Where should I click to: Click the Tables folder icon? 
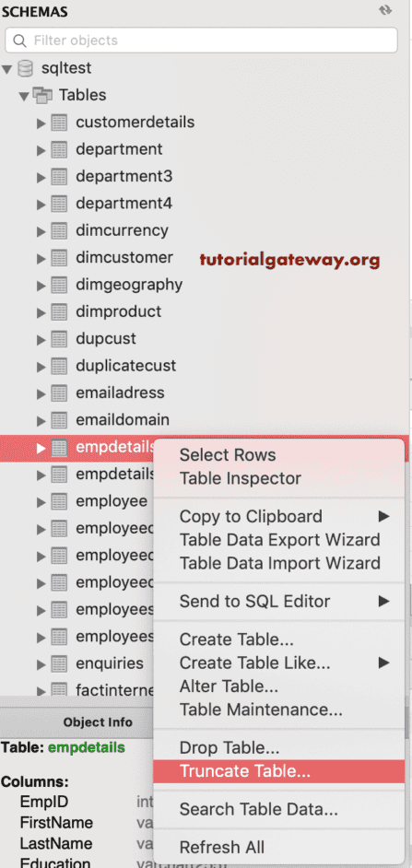point(42,95)
